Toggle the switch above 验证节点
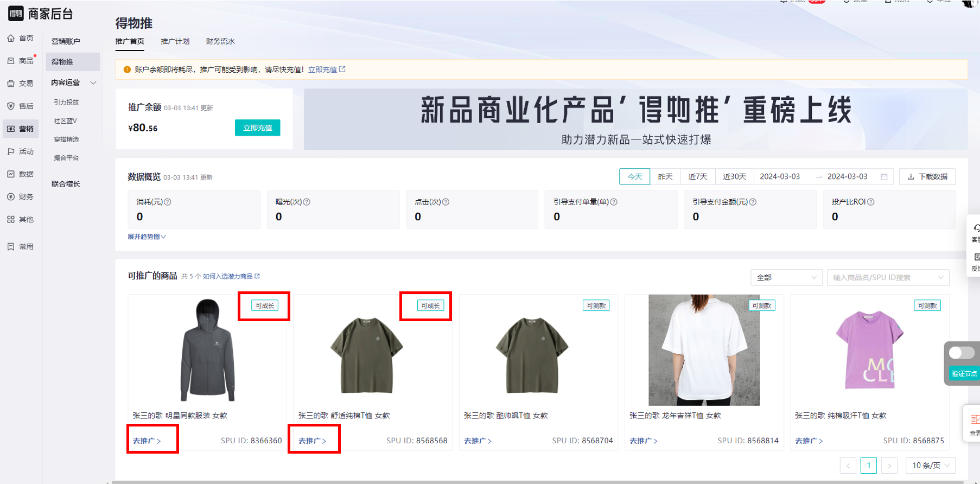The width and height of the screenshot is (980, 484). (x=962, y=353)
